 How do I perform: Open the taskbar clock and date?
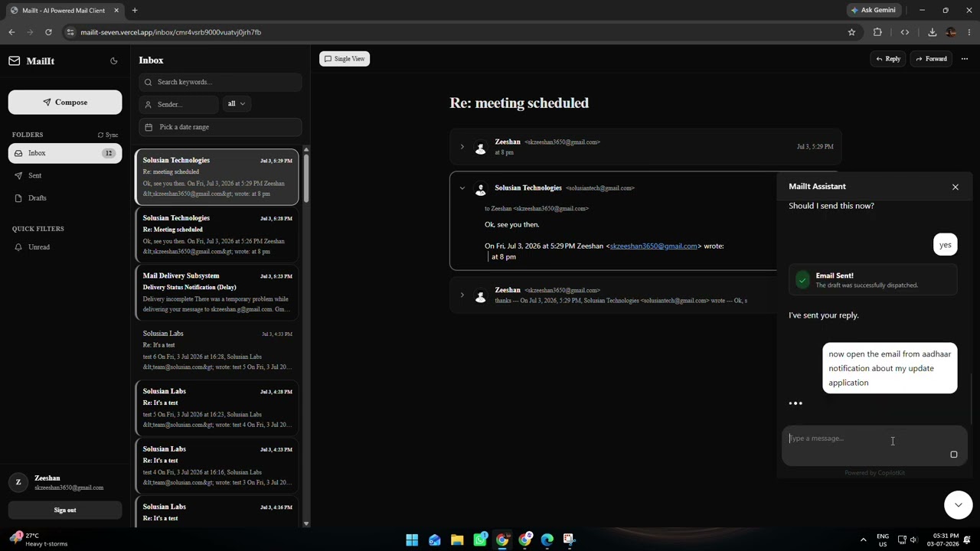point(946,540)
